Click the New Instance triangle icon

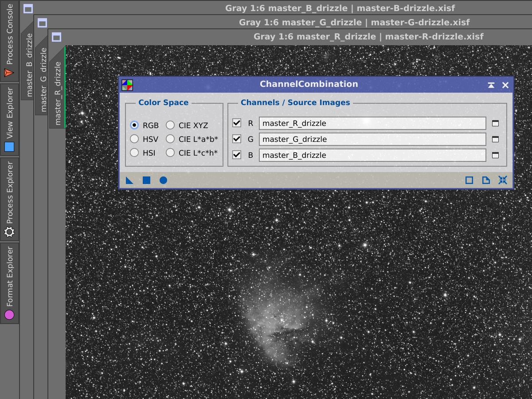(129, 180)
